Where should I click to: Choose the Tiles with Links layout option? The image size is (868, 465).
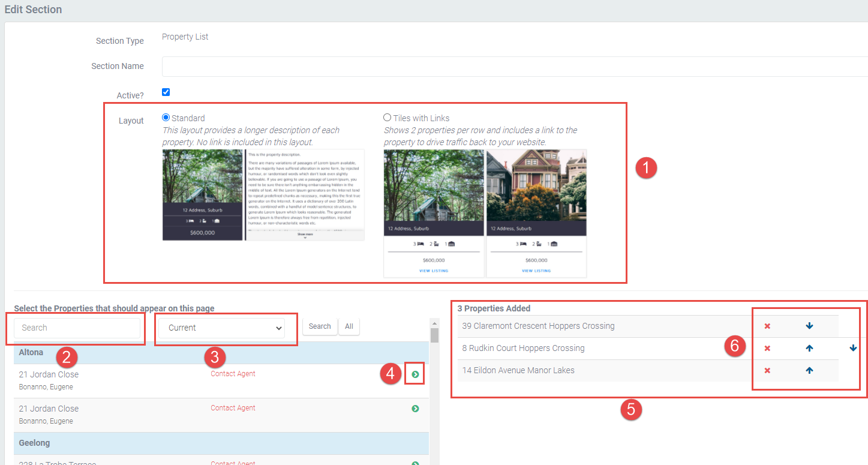tap(387, 118)
